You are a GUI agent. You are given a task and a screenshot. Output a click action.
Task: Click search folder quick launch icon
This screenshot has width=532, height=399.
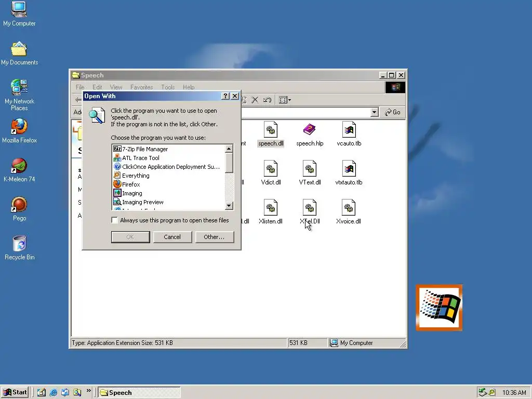(x=77, y=393)
